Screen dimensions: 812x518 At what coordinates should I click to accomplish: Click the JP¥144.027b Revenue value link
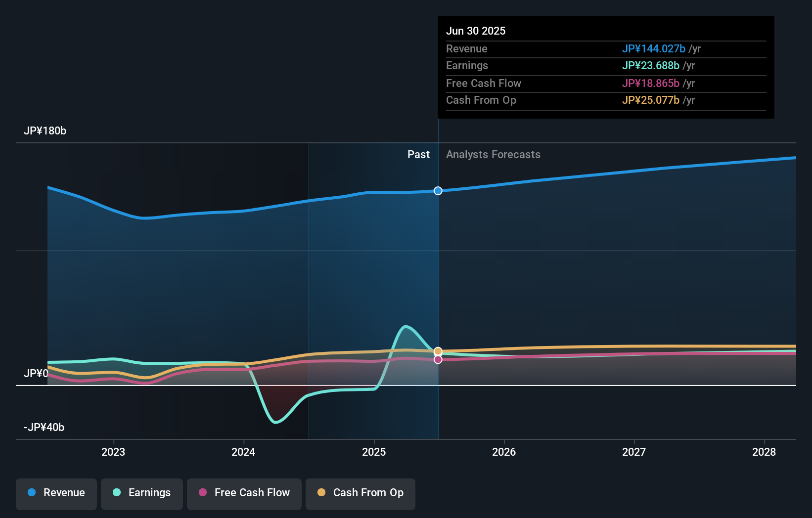point(654,49)
